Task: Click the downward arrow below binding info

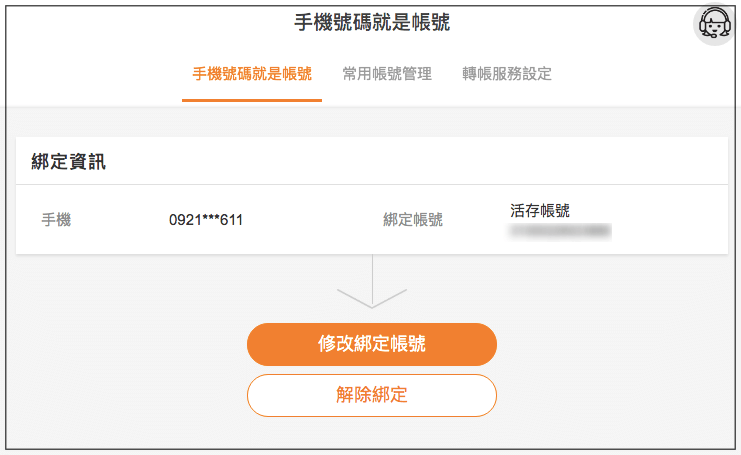Action: click(372, 282)
